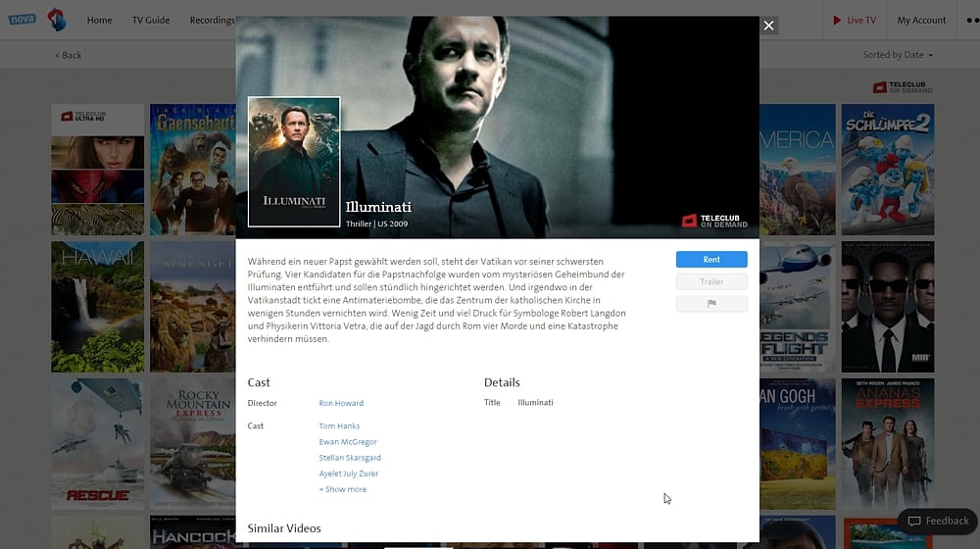Open Tom Hanks cast link

pos(339,425)
